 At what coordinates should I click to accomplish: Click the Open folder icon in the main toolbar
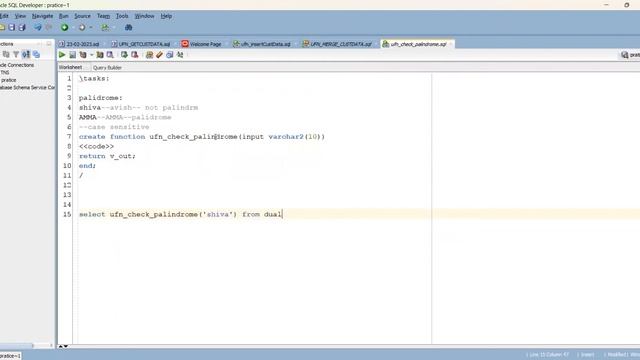2,27
